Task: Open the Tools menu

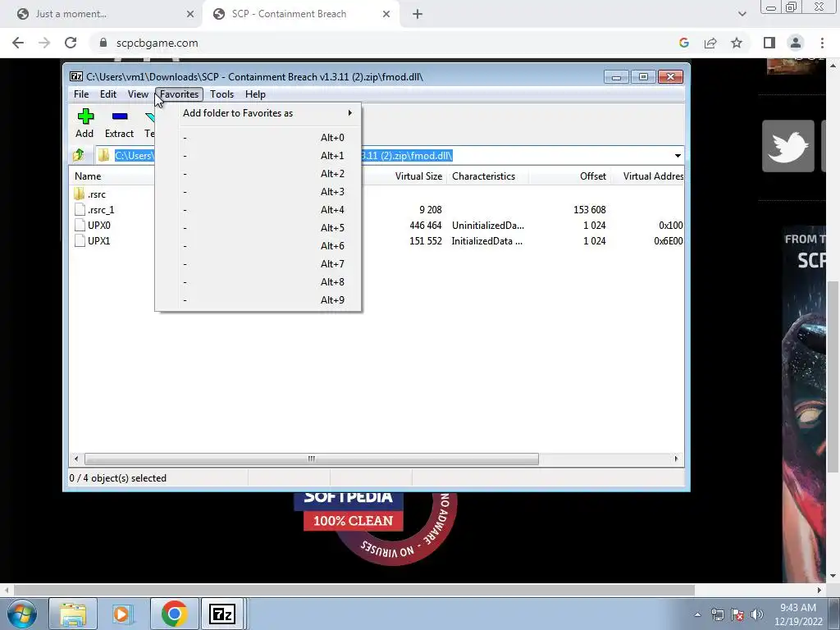Action: click(221, 94)
